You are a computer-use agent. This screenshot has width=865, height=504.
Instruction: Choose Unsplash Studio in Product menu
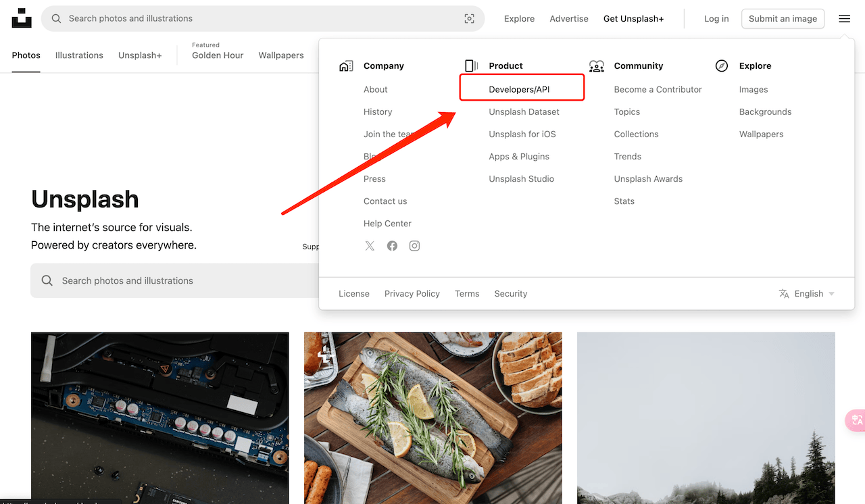click(x=522, y=179)
